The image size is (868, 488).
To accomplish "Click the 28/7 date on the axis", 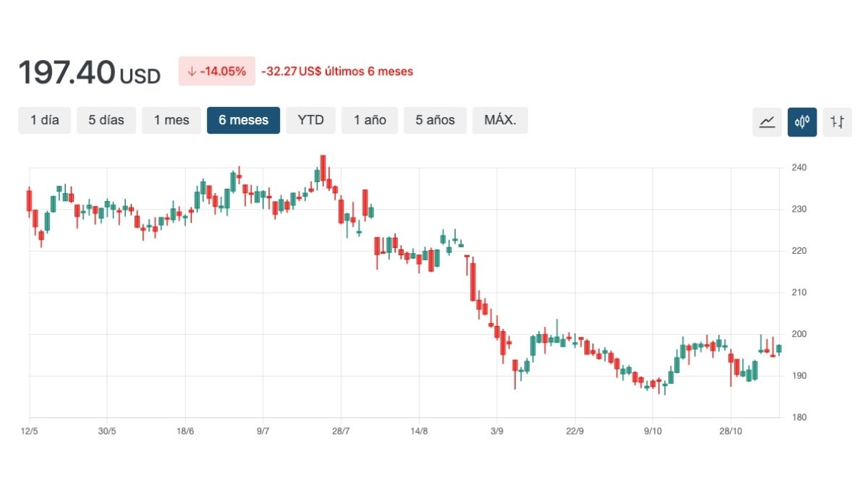I will (x=341, y=431).
